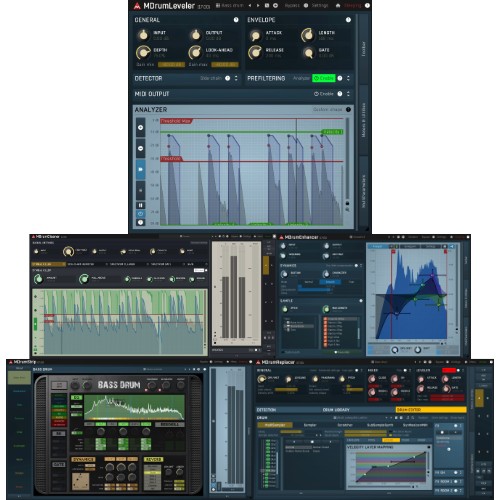The image size is (500, 500).
Task: Click the home icon in MDrumLeveler title bar
Action: (338, 6)
